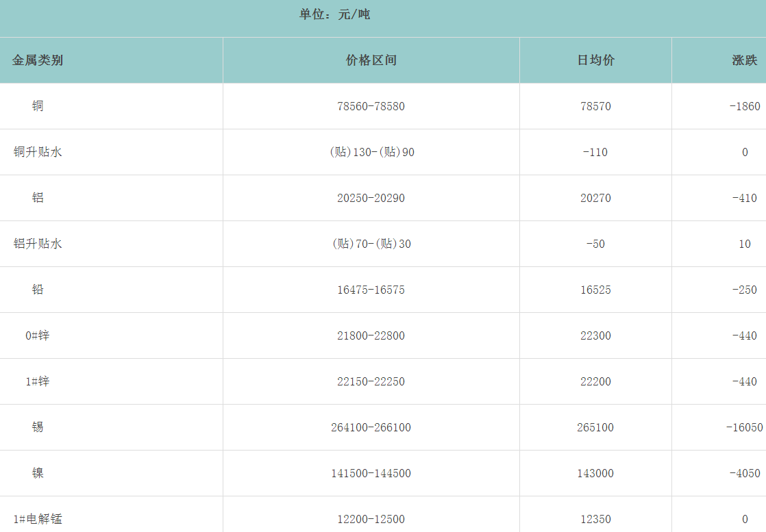Click the 价格区间 column header
Viewport: 766px width, 532px height.
click(371, 60)
